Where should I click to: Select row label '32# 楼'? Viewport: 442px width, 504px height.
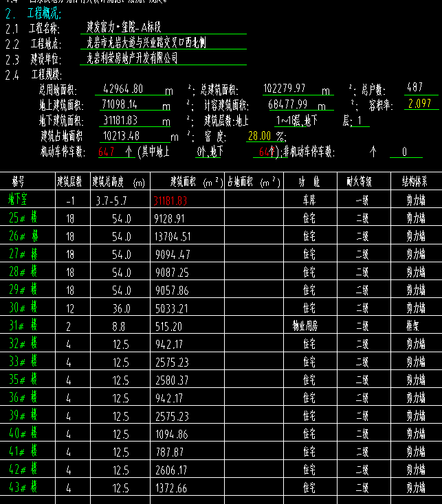coord(23,343)
